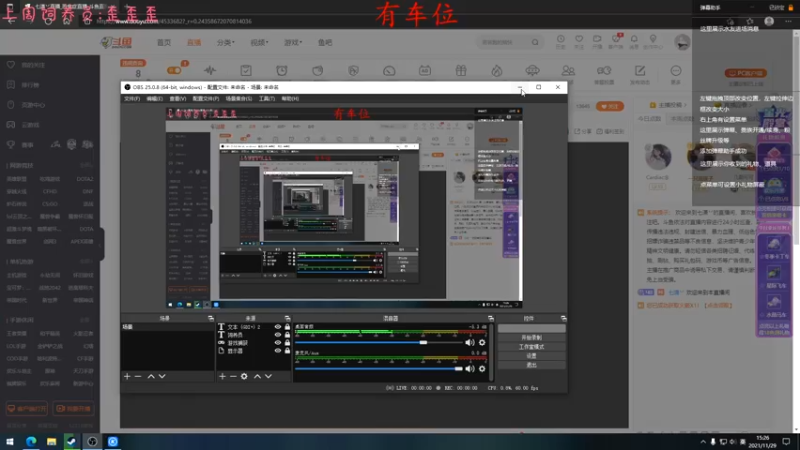Toggle lock on second text source row
800x450 pixels.
pos(287,335)
